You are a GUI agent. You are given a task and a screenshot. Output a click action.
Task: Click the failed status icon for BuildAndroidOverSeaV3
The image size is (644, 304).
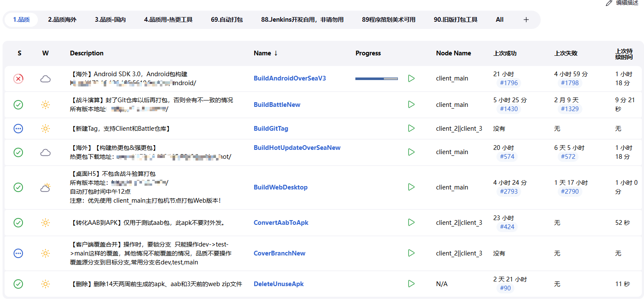click(18, 79)
